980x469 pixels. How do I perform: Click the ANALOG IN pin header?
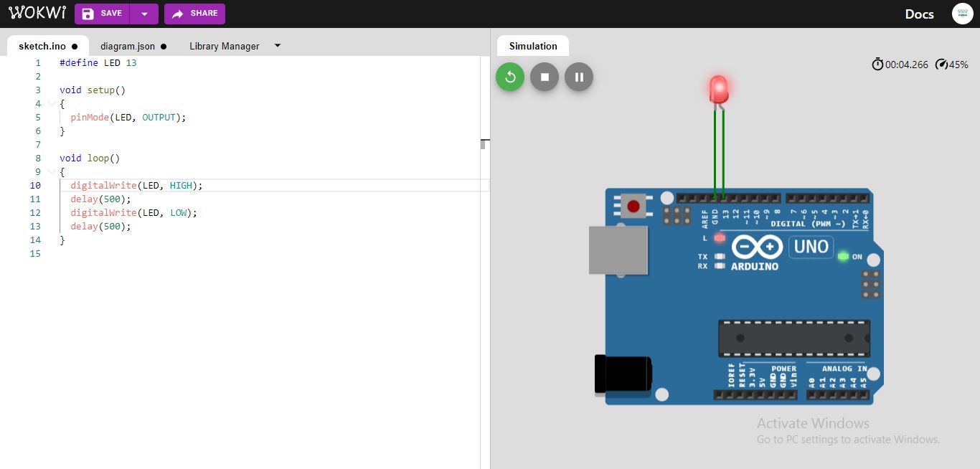[x=838, y=394]
